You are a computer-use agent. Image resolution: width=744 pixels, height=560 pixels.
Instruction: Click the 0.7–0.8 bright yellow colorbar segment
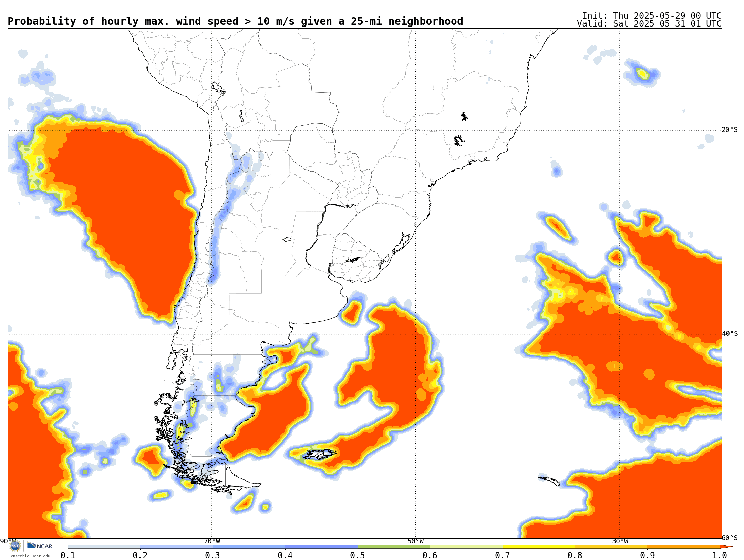pyautogui.click(x=539, y=547)
